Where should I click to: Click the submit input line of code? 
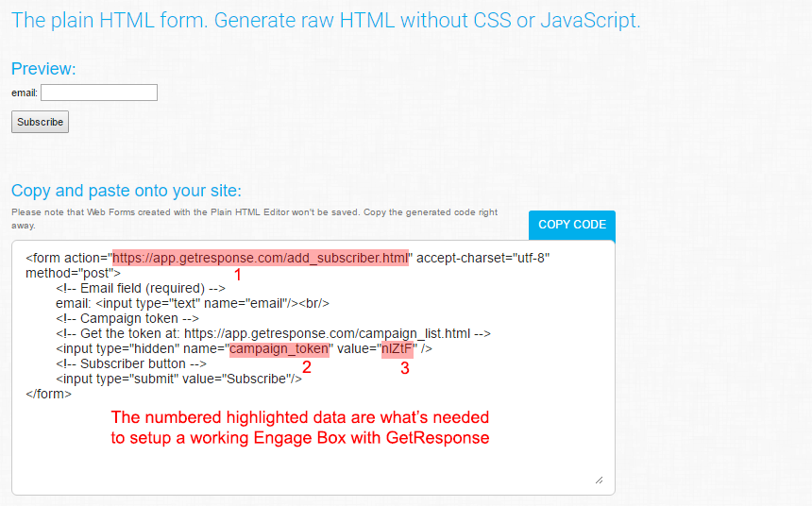coord(178,379)
